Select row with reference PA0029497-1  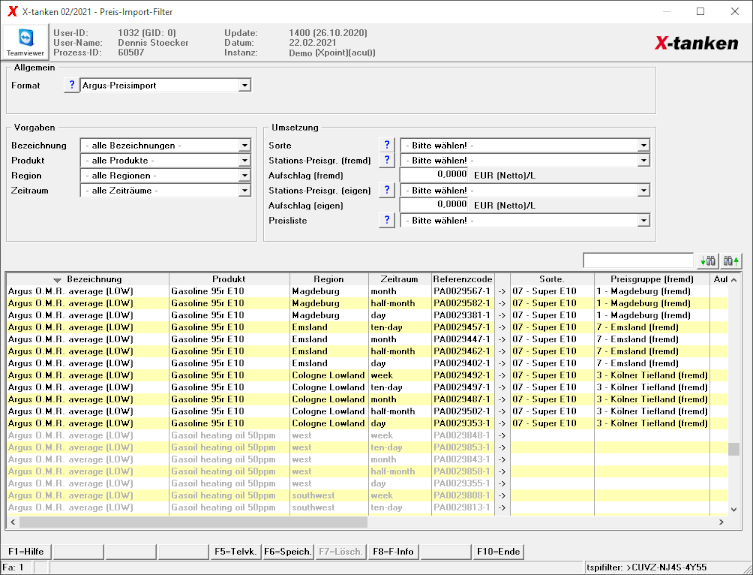pyautogui.click(x=367, y=387)
